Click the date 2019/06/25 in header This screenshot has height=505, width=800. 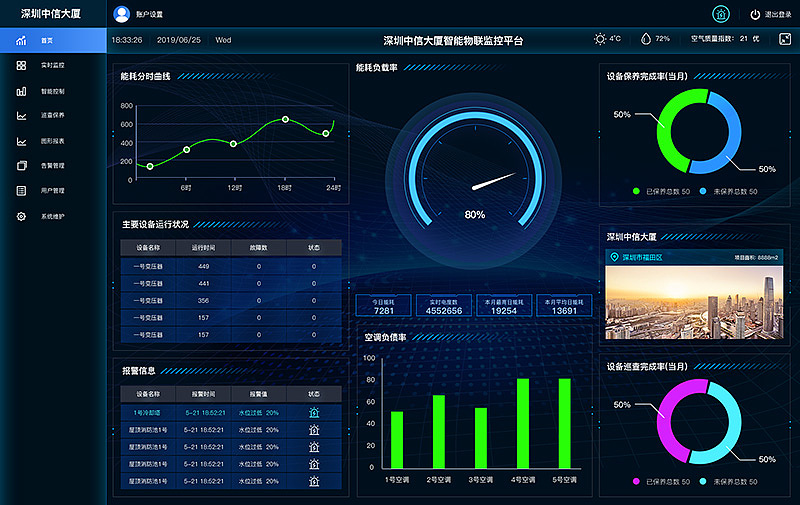(x=179, y=40)
